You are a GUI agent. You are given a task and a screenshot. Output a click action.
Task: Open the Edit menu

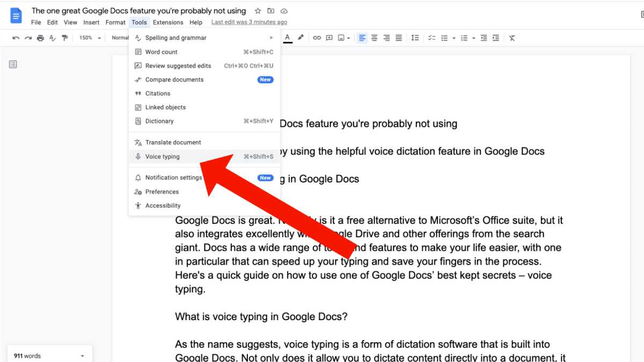[x=53, y=23]
